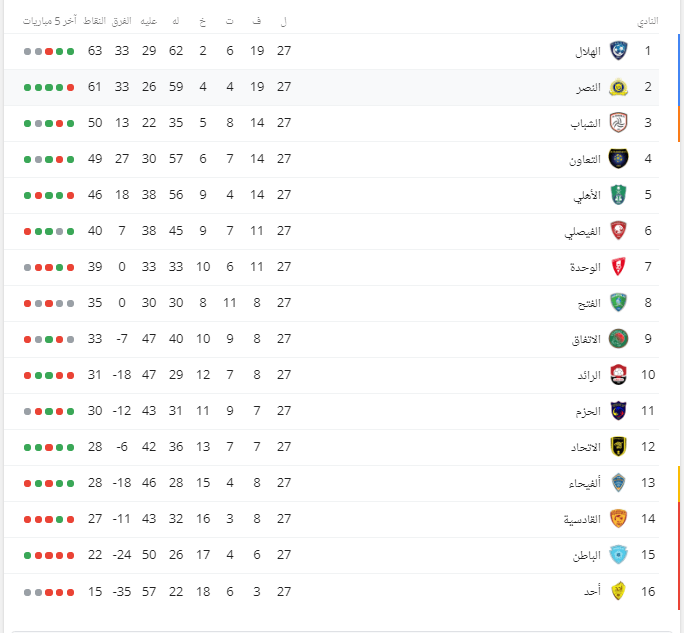Screen dimensions: 684x633
Task: Open the النصر team link
Action: pos(588,87)
